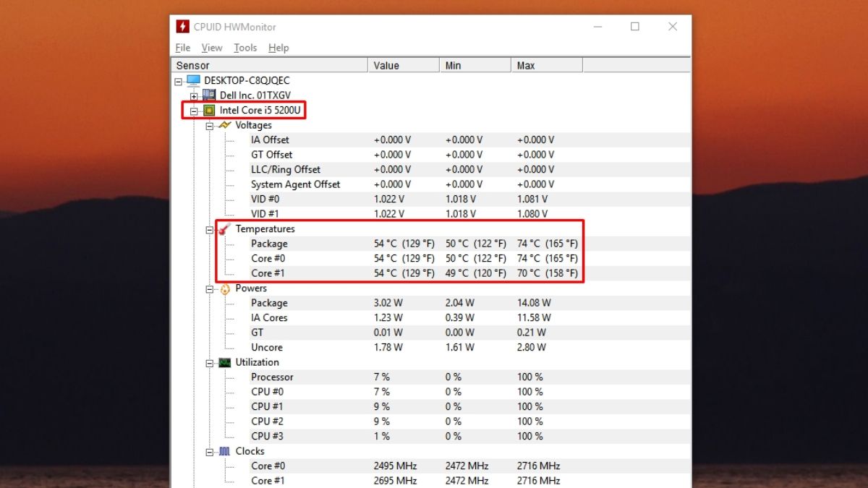Image resolution: width=868 pixels, height=488 pixels.
Task: Click Clocks Core #0 value 2495 MHz
Action: 396,466
